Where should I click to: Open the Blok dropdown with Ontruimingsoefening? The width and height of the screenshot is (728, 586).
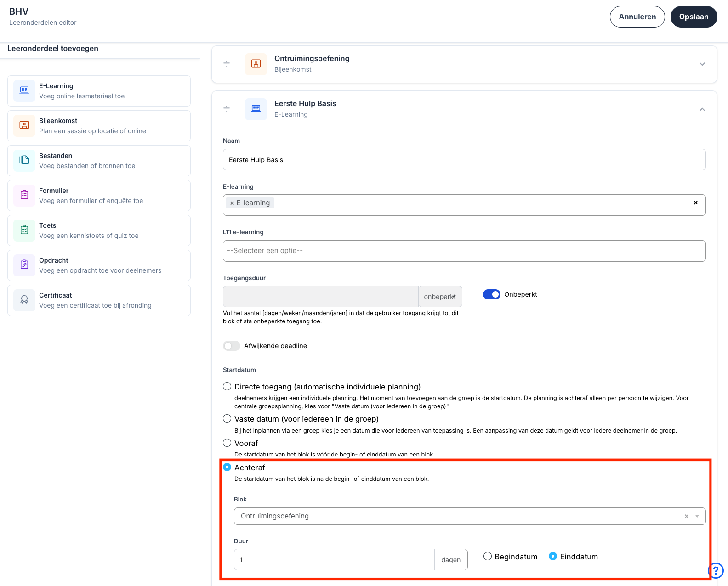coord(460,516)
